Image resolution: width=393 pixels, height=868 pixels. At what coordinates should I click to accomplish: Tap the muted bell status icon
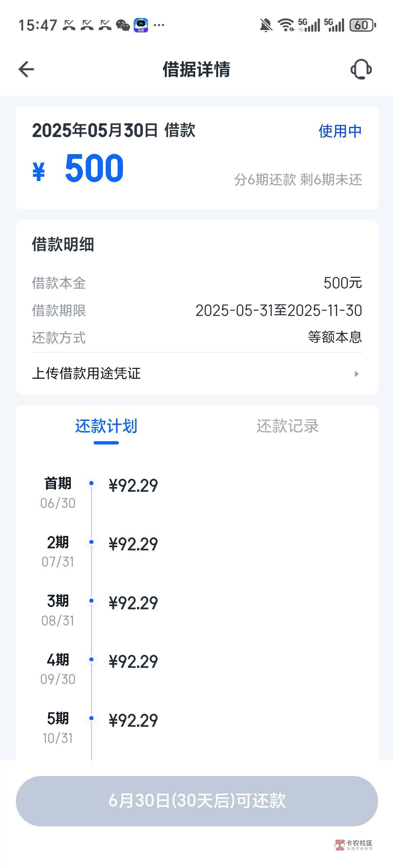266,25
